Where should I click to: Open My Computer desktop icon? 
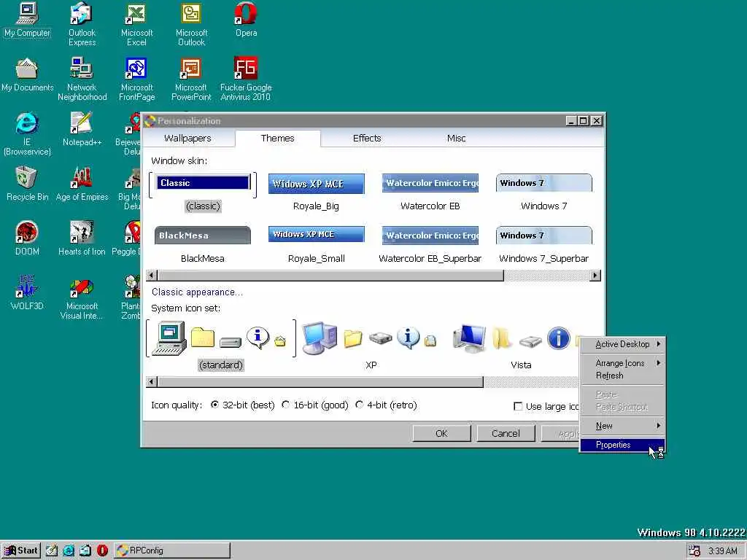point(27,21)
